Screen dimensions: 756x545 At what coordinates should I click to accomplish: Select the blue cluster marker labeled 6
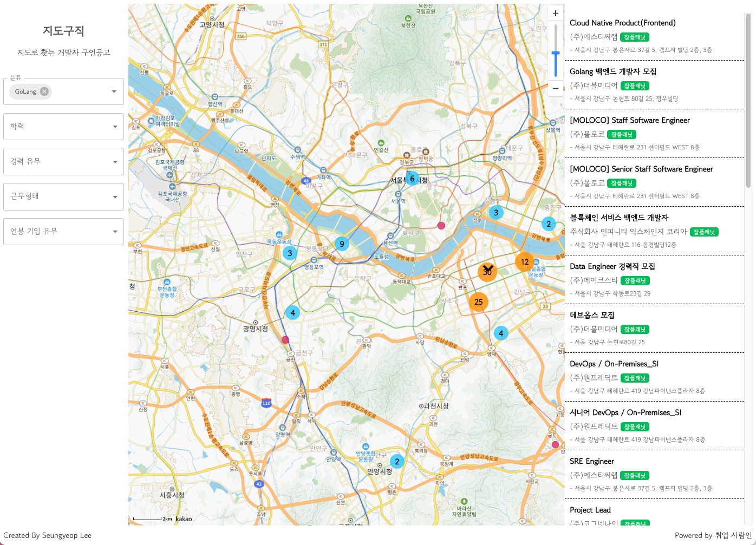tap(412, 179)
